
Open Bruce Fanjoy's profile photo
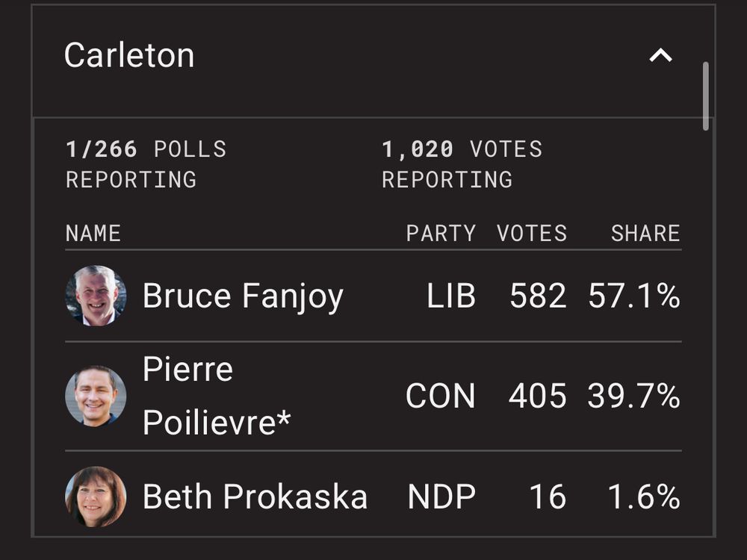96,296
